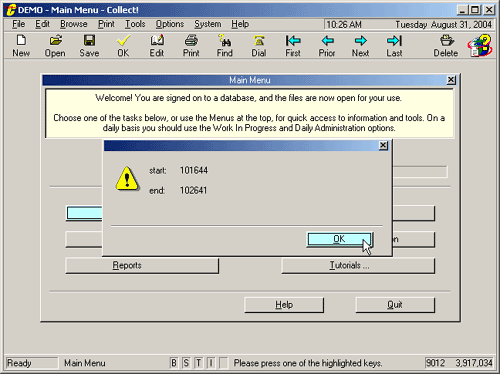This screenshot has width=500, height=374.
Task: Close the start/end message dialog
Action: [383, 146]
